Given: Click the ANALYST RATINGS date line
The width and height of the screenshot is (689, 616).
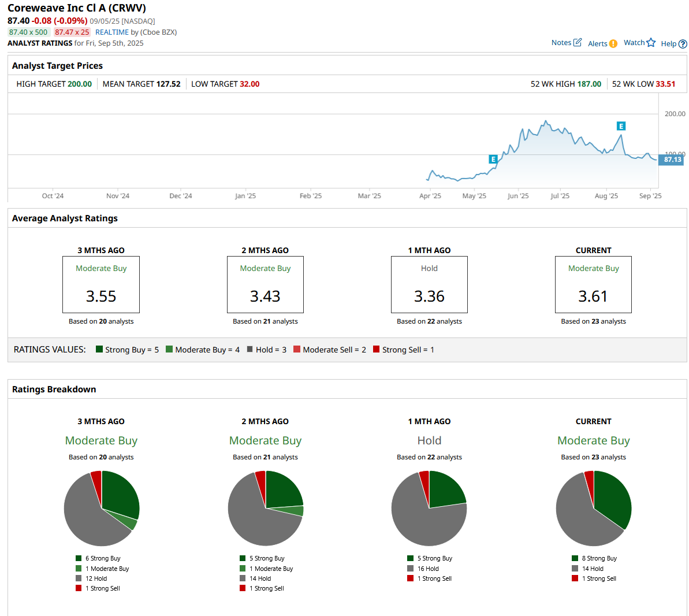Looking at the screenshot, I should [76, 43].
